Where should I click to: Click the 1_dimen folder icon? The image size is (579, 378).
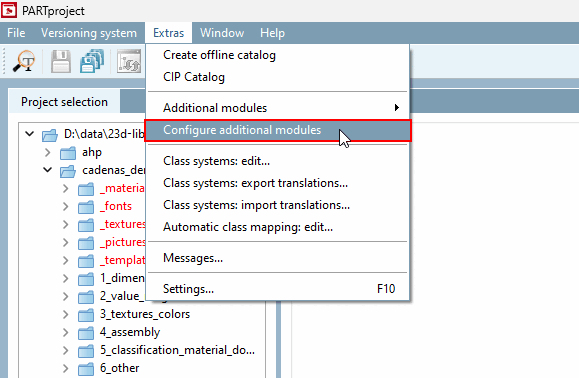pyautogui.click(x=86, y=279)
